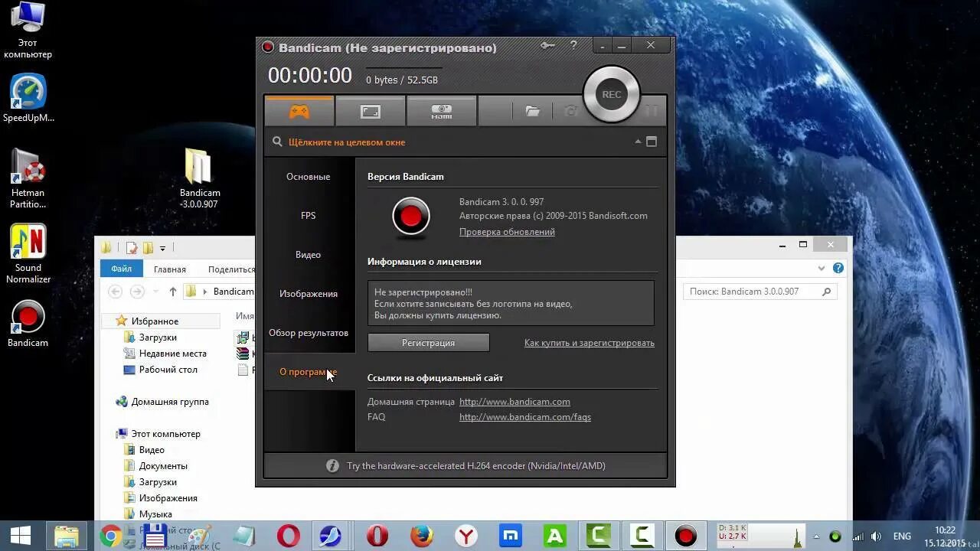Open the Hetman Partitio... desktop icon
This screenshot has height=551, width=980.
pos(28,178)
